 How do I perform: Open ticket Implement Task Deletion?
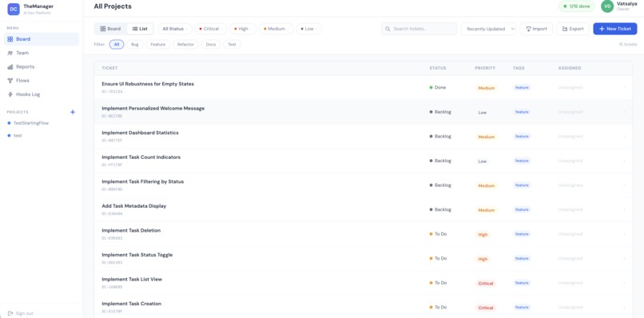[131, 230]
